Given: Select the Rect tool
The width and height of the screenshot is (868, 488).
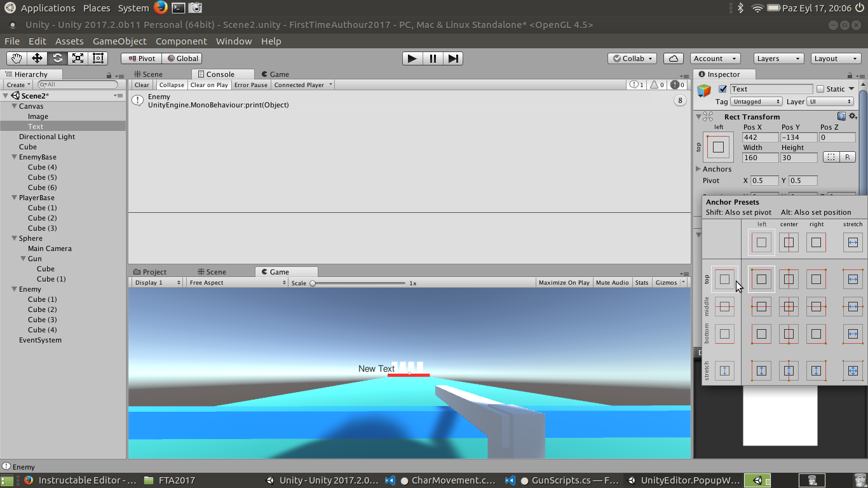Looking at the screenshot, I should click(x=98, y=58).
